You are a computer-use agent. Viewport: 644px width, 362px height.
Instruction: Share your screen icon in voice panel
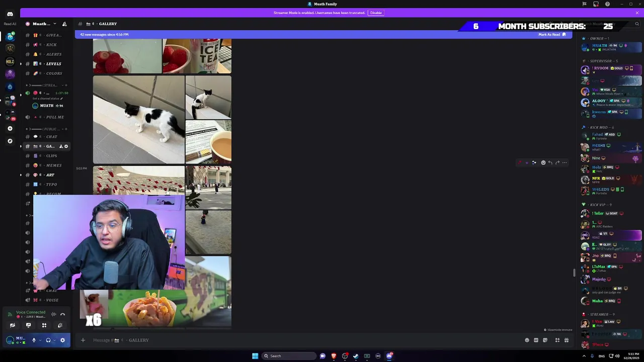28,325
